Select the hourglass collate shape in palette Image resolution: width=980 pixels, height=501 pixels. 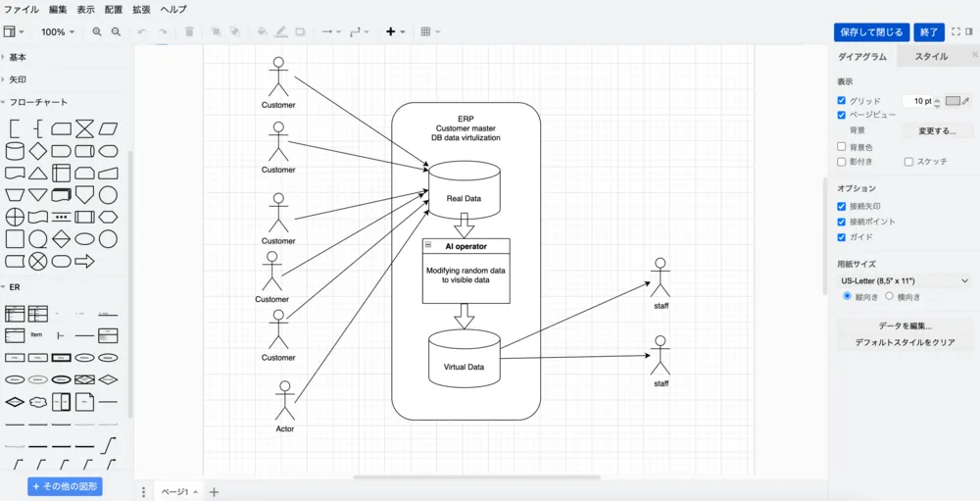click(x=85, y=129)
